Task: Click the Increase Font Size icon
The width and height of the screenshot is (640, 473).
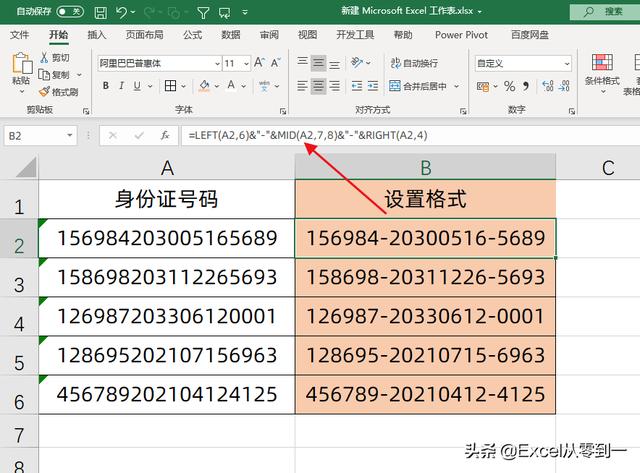Action: point(260,63)
